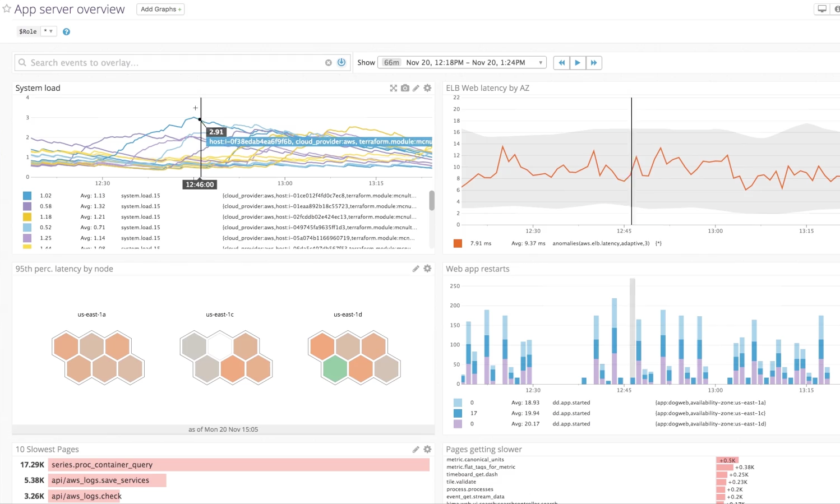Open TV screen mode with the monitor icon
Screen dimensions: 840x504
point(822,9)
